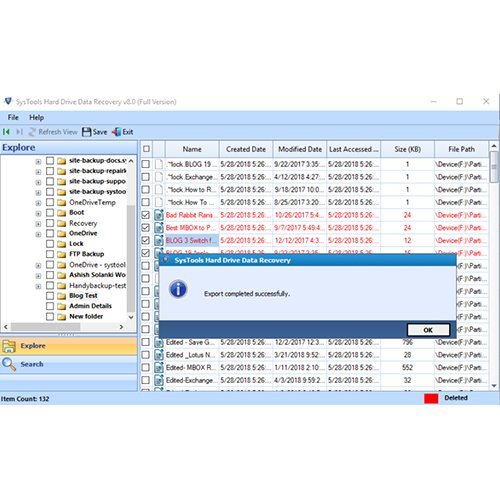Check the Lock folder checkbox
Screen dimensions: 500x500
pyautogui.click(x=50, y=244)
